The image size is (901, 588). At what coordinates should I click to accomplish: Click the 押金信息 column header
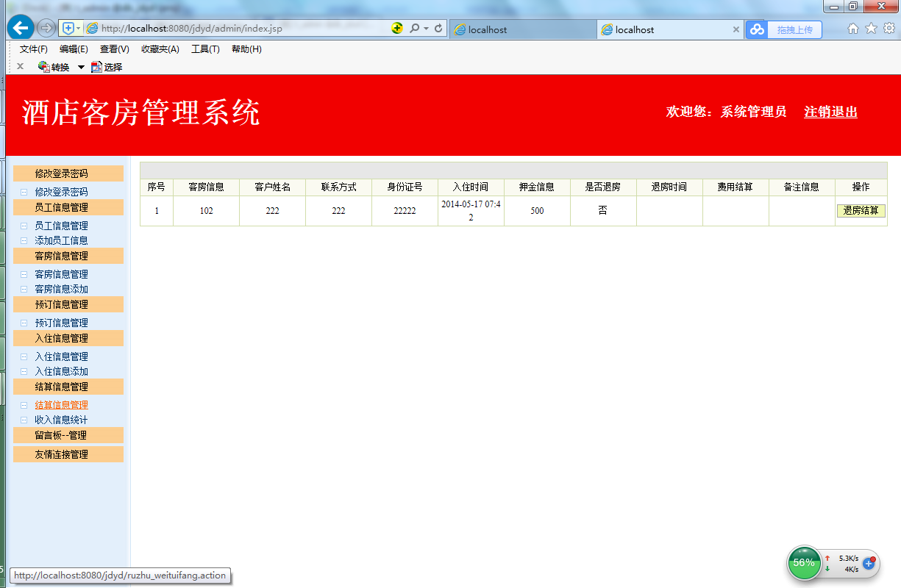pyautogui.click(x=537, y=187)
